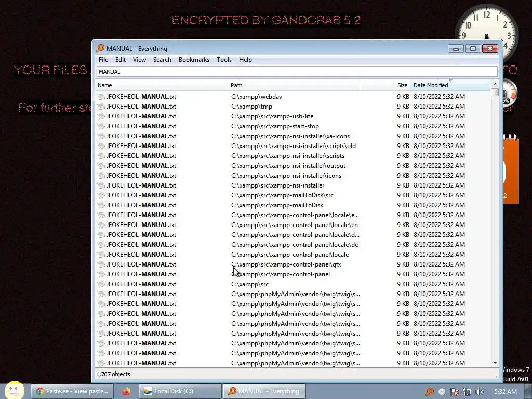Click path cell C:\xampp\src\xampp-control-panel

tap(280, 274)
